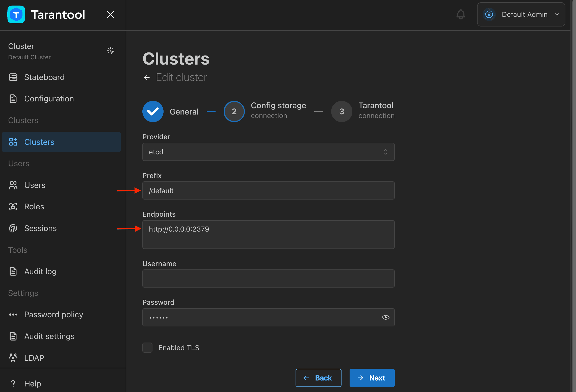Click the Roles icon in sidebar
This screenshot has height=392, width=576.
click(x=13, y=207)
